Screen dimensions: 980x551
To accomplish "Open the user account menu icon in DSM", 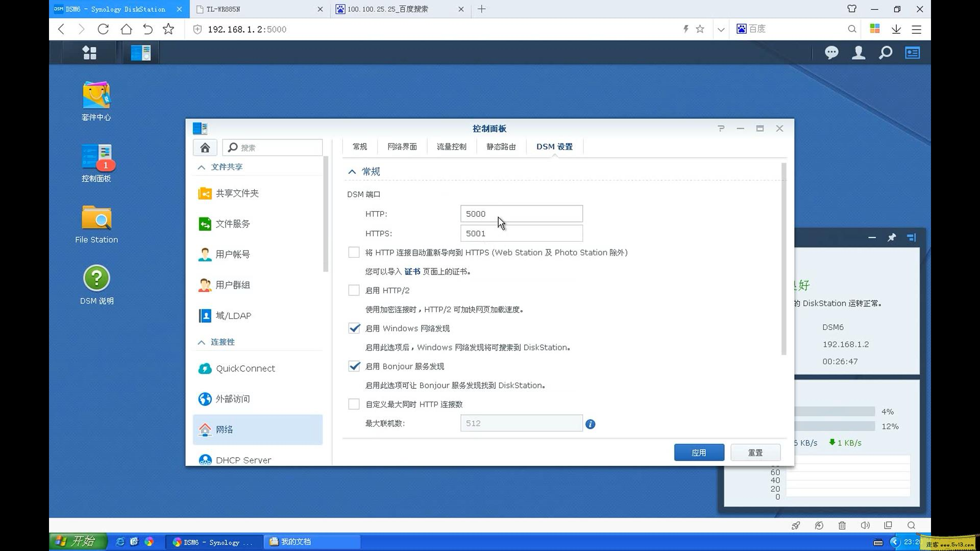I will pyautogui.click(x=858, y=52).
